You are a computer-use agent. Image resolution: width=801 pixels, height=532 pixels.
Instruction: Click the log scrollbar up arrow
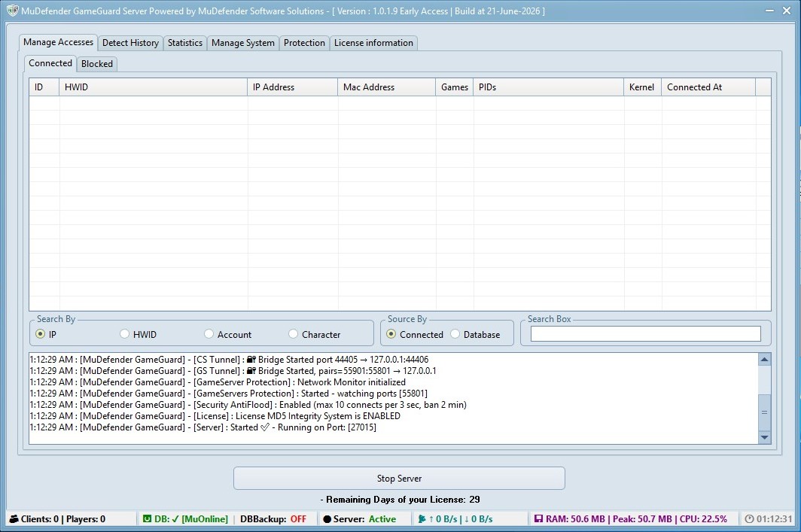764,360
